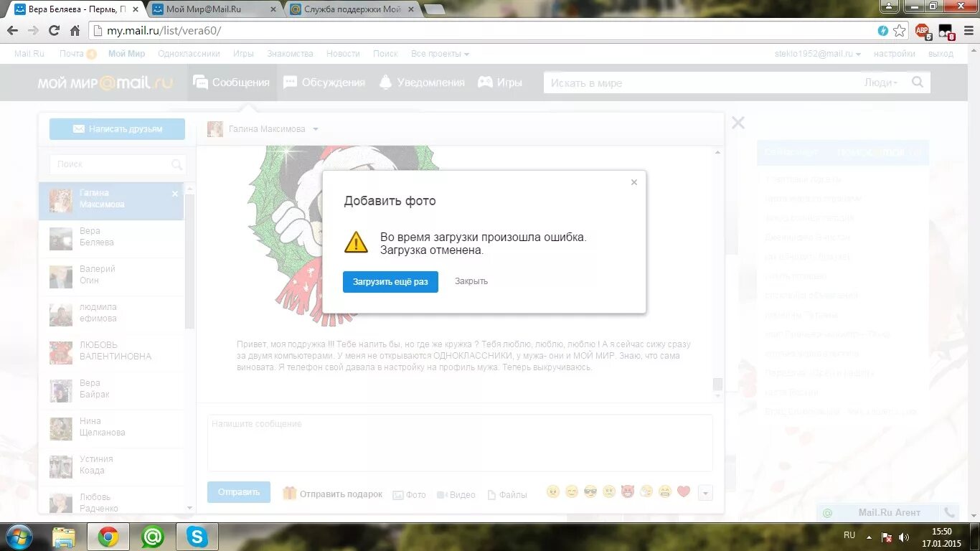Open Windows Start button
This screenshot has height=551, width=980.
pos(19,537)
